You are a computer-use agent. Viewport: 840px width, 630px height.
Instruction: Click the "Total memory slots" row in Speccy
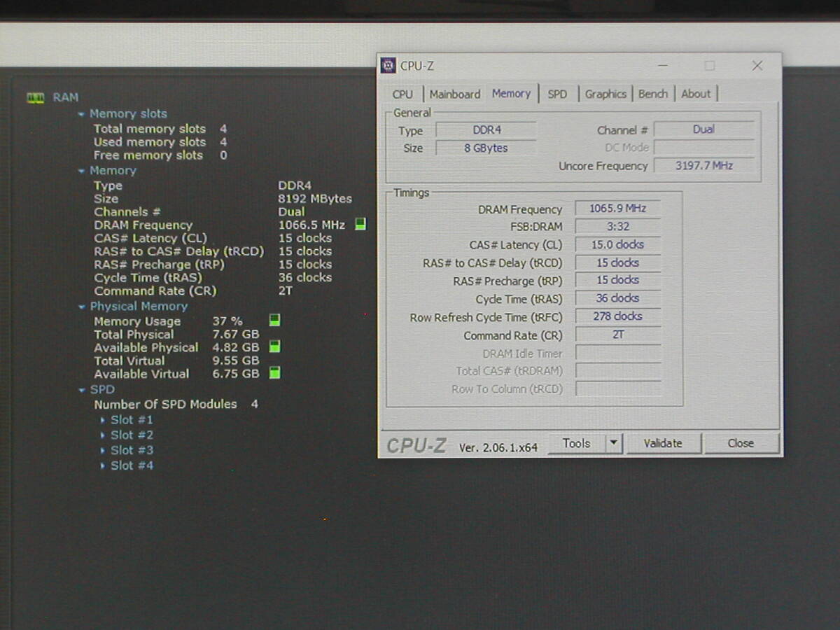click(x=160, y=129)
